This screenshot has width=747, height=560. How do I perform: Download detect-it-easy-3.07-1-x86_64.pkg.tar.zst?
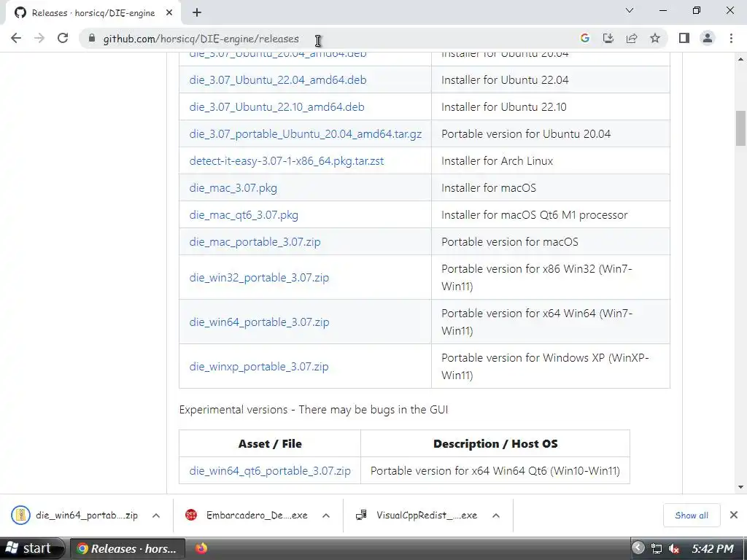coord(286,161)
